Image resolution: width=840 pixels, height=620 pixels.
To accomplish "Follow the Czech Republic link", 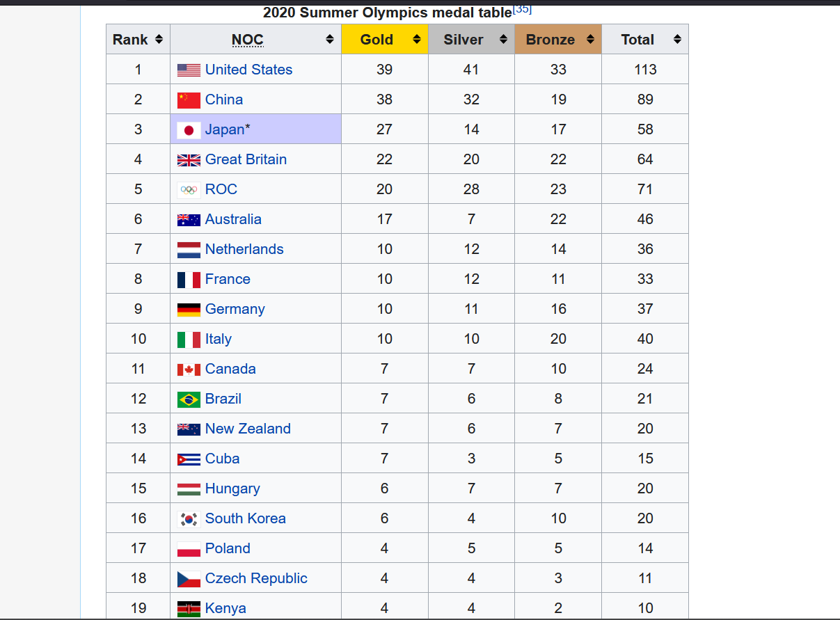I will coord(256,578).
